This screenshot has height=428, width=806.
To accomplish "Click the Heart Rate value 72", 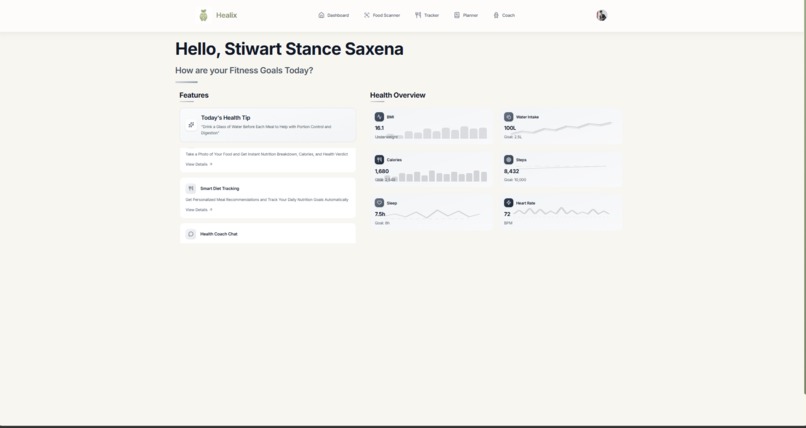I will click(x=507, y=214).
